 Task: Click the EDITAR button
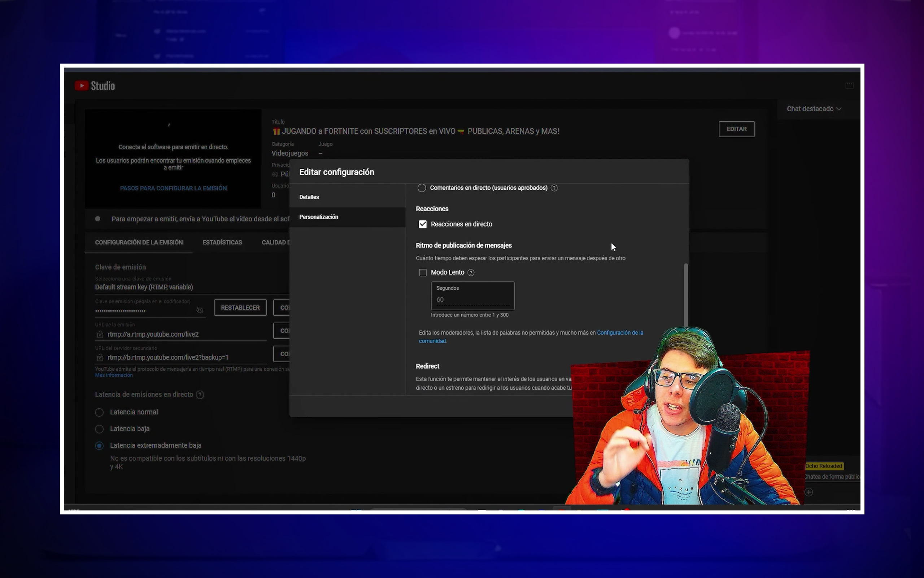(x=736, y=129)
